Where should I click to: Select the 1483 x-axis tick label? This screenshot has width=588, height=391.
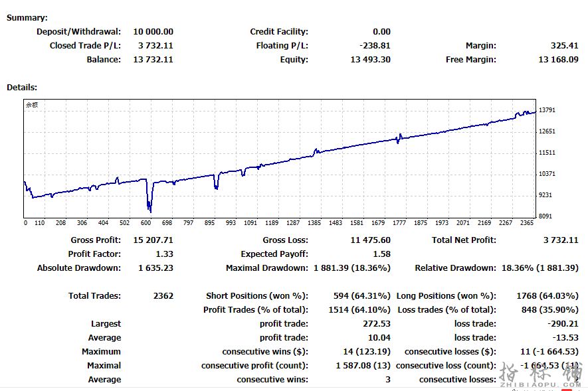click(336, 222)
